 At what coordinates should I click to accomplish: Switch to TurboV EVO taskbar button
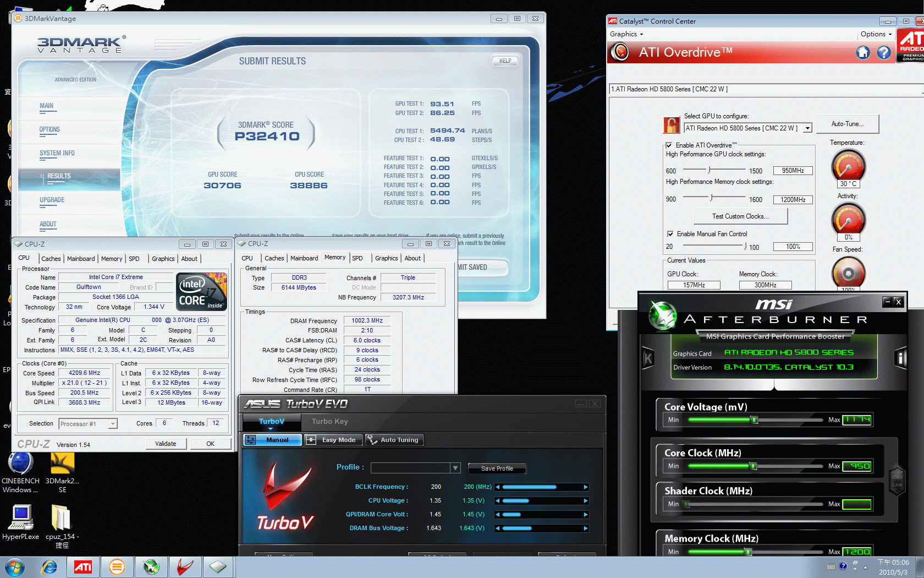pos(184,567)
